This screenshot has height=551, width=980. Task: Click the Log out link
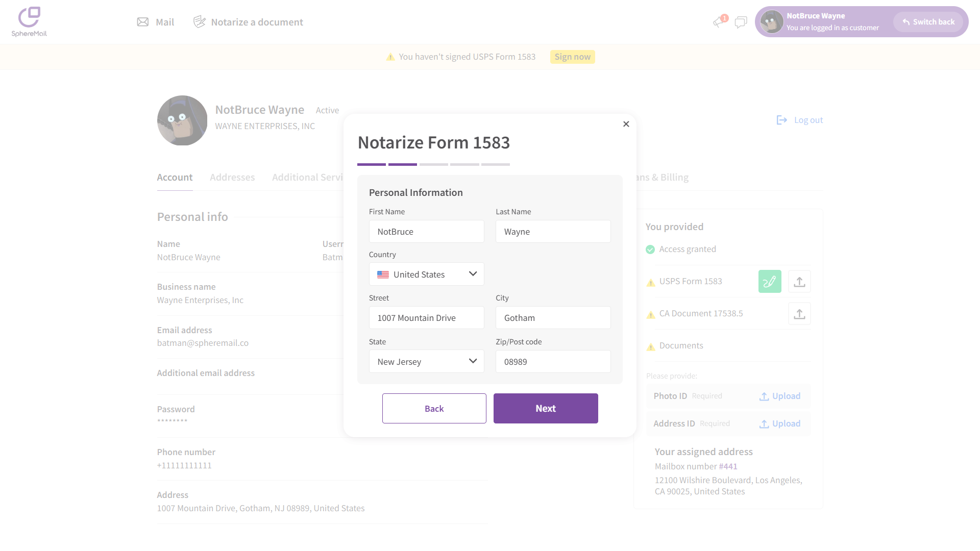click(x=800, y=120)
